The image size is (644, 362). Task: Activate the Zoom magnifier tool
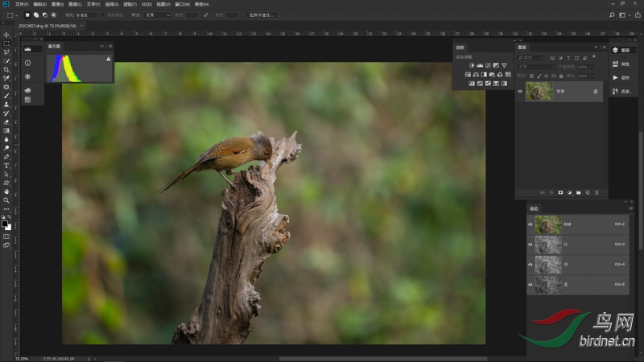point(6,200)
